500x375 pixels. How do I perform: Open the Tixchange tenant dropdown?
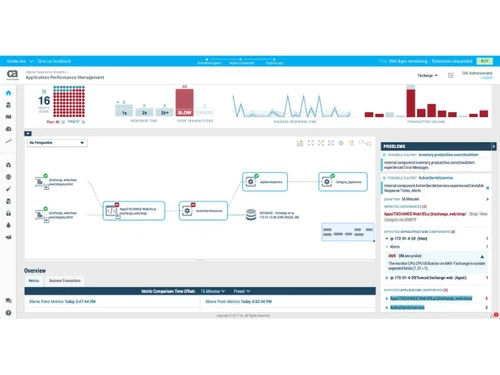(x=427, y=76)
